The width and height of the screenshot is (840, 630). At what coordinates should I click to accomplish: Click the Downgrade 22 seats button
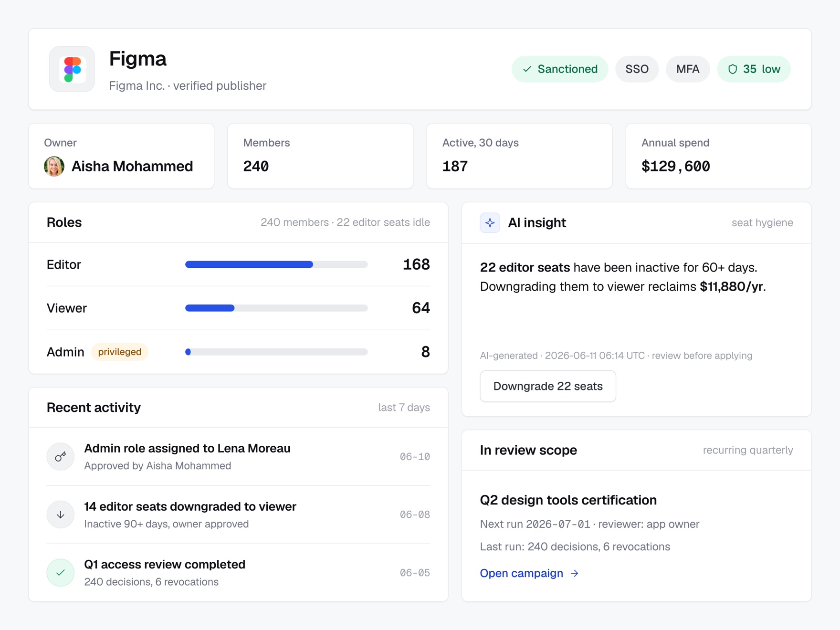tap(548, 386)
